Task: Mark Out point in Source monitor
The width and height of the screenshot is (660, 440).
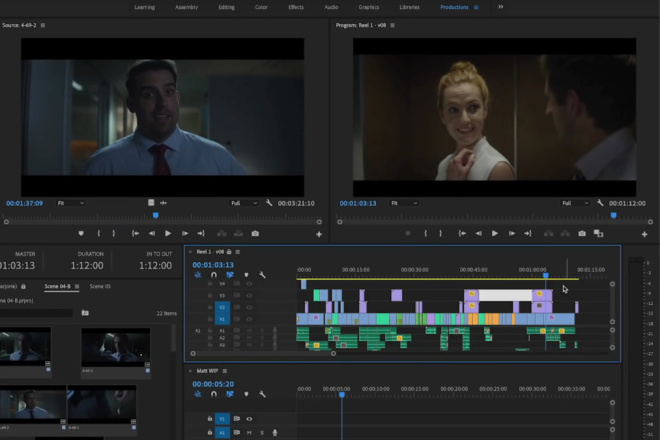Action: pyautogui.click(x=114, y=234)
